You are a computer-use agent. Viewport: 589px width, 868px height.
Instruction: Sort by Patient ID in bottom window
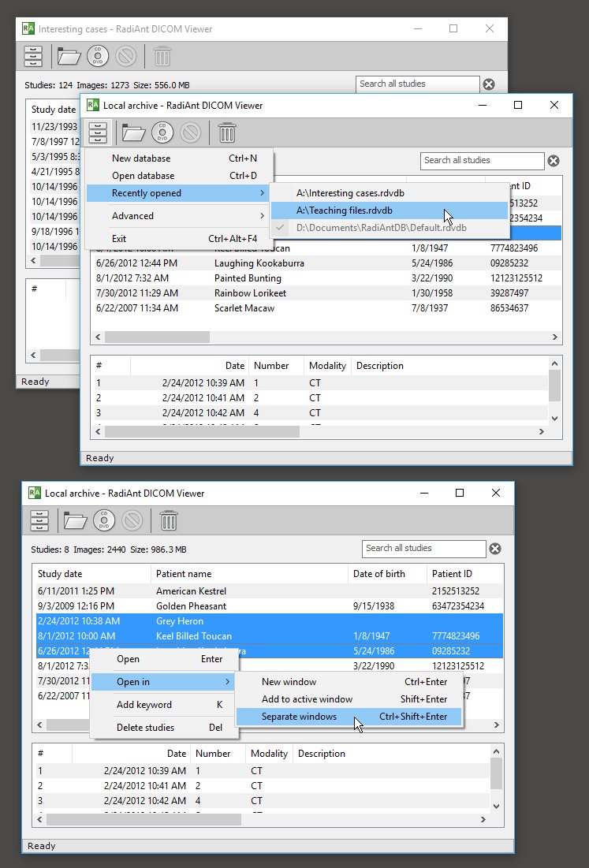coord(464,573)
